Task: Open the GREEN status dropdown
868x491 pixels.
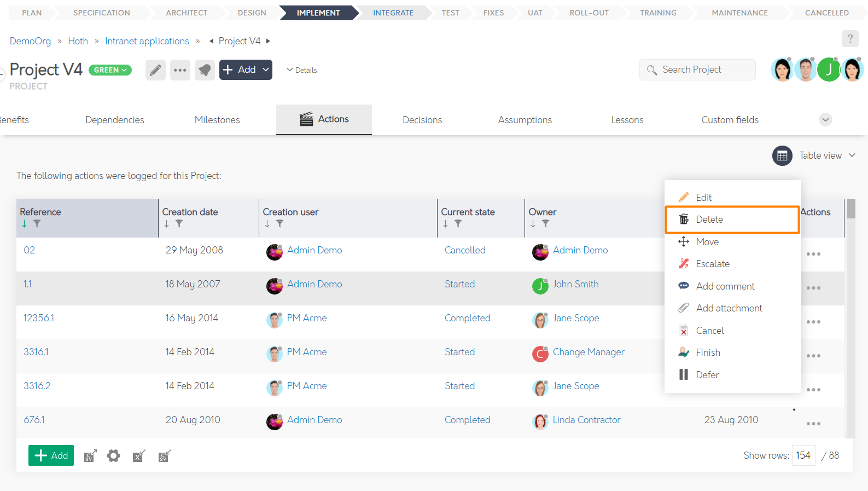Action: (110, 70)
